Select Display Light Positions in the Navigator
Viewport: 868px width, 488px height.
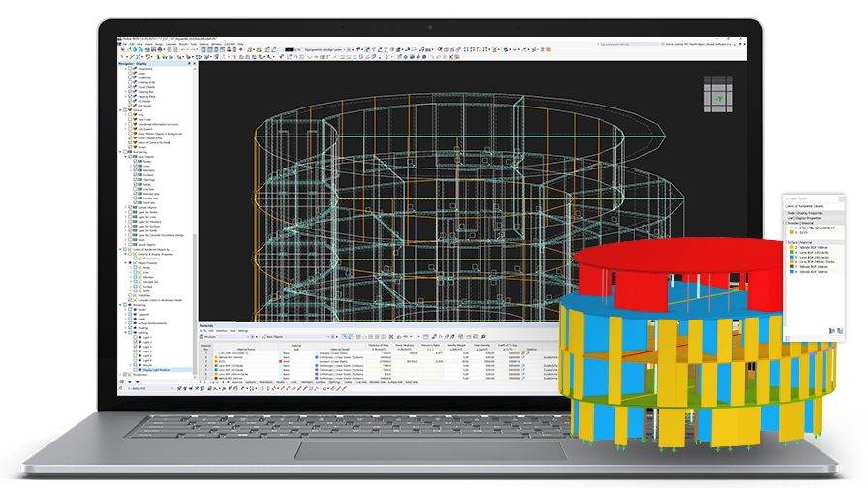[x=157, y=370]
